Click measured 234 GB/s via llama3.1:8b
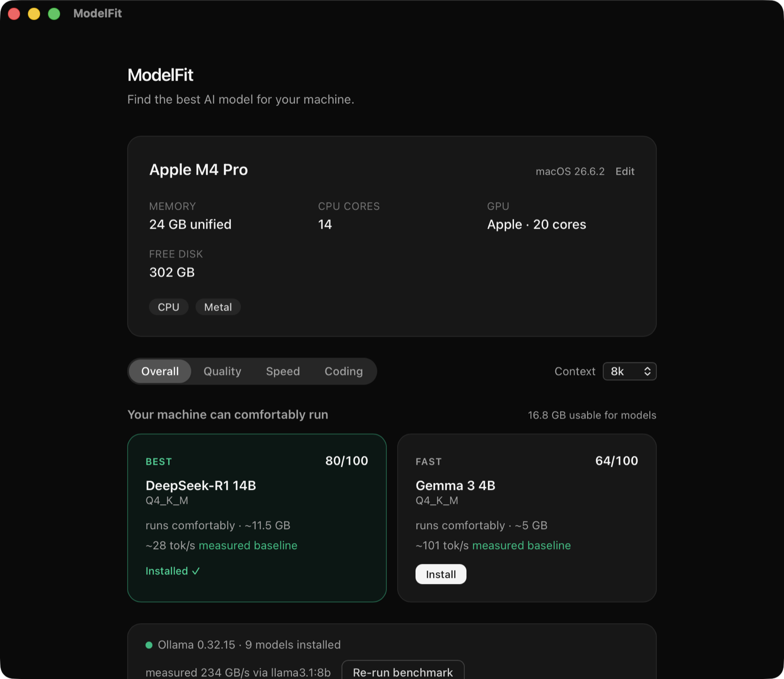Viewport: 784px width, 679px height. tap(238, 673)
